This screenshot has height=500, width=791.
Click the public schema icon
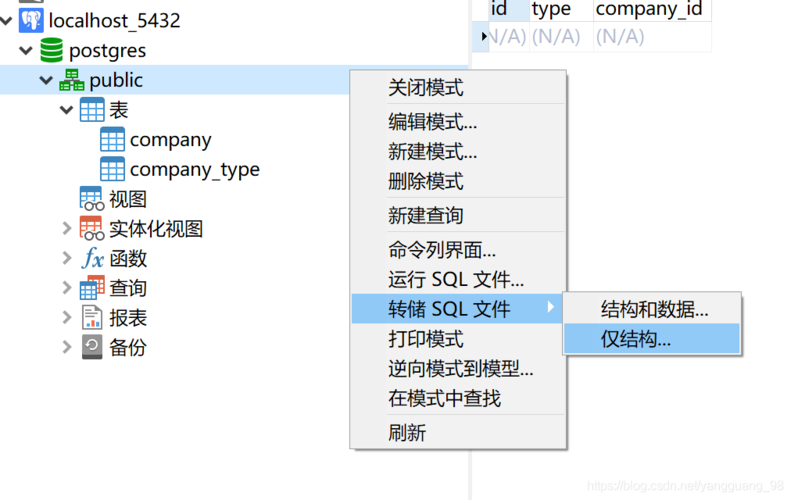click(x=72, y=80)
